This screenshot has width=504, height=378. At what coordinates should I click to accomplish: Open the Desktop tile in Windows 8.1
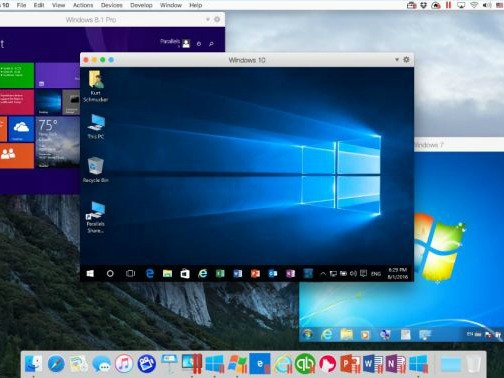48,102
